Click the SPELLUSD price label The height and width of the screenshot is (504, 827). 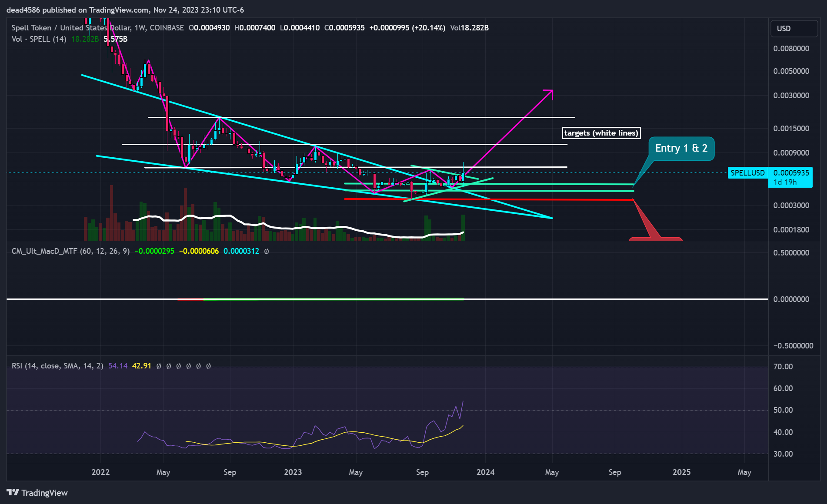747,173
